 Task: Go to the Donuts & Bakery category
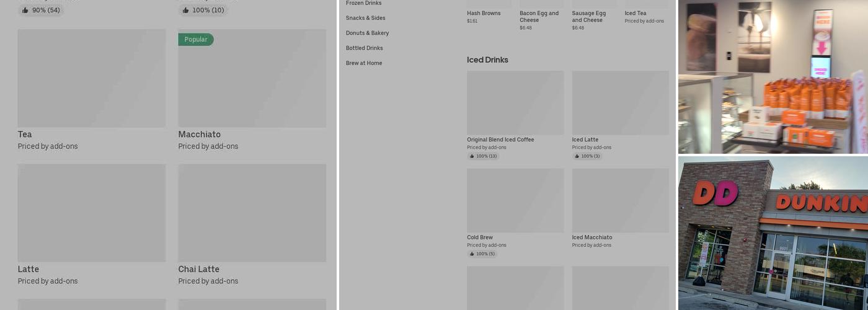click(x=367, y=33)
